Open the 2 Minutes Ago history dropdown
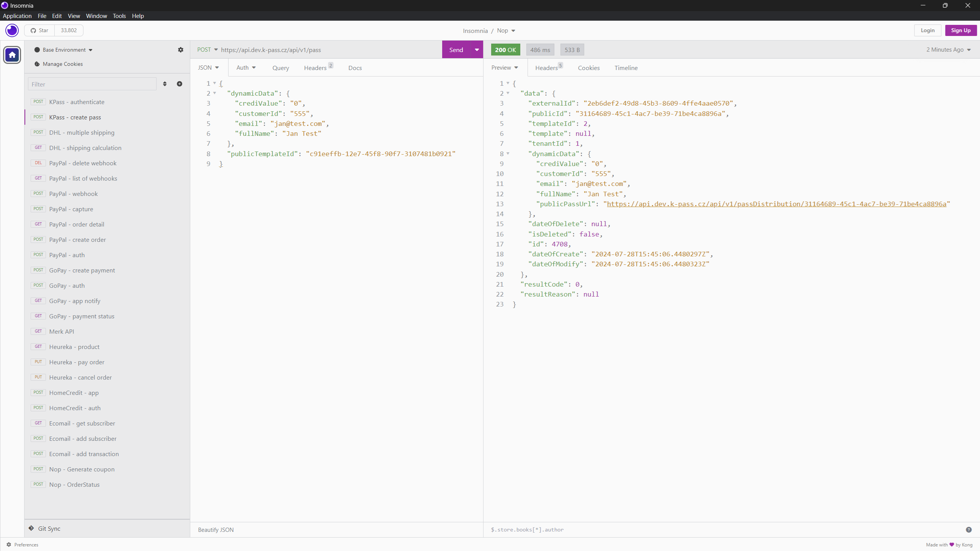This screenshot has height=551, width=980. pyautogui.click(x=948, y=50)
